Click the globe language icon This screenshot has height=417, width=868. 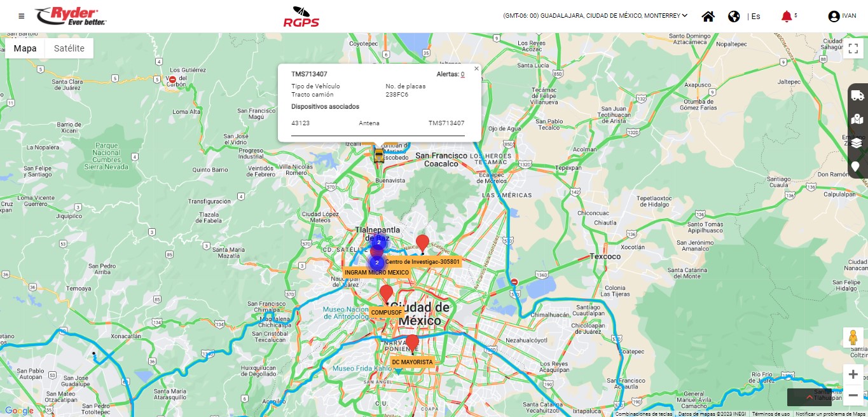point(734,17)
